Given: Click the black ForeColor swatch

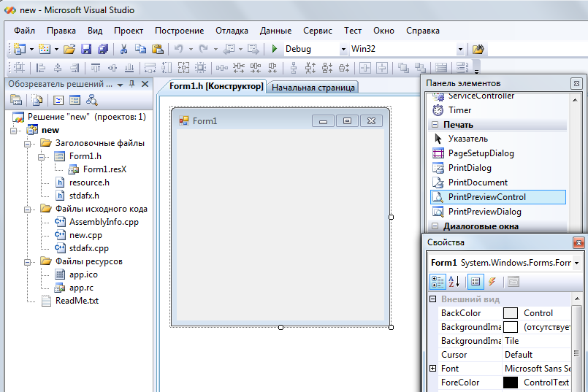Looking at the screenshot, I should [511, 383].
